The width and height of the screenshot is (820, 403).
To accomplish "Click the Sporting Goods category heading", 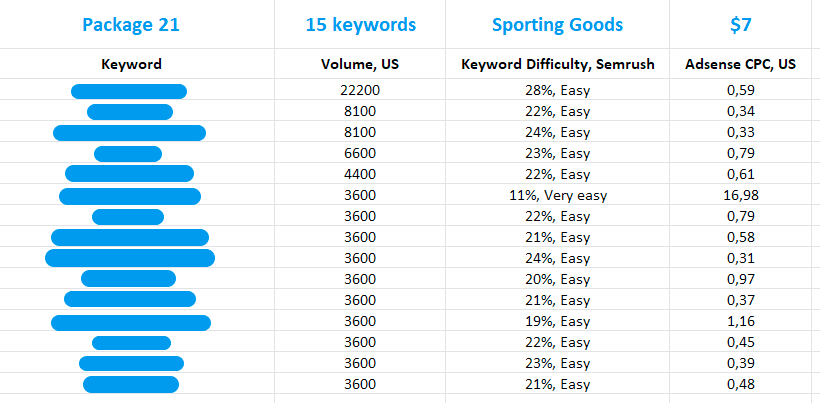I will [x=558, y=25].
